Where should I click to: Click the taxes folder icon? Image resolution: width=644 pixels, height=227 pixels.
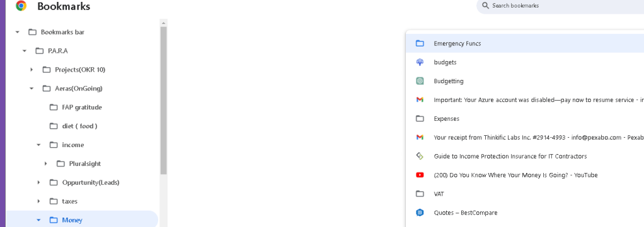point(54,201)
